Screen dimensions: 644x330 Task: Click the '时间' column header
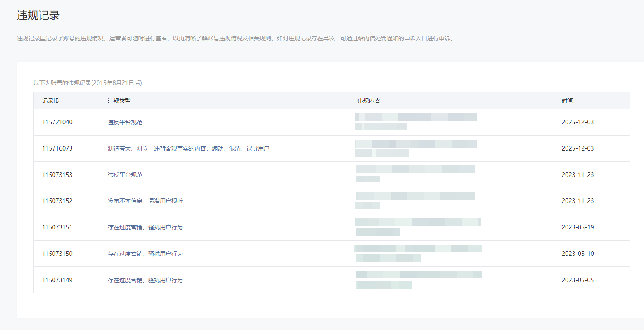click(567, 101)
